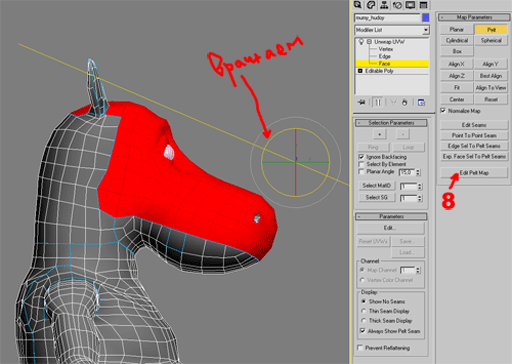Collapse the Map Parameters rollout
Screen dimensions: 512x364
474,17
